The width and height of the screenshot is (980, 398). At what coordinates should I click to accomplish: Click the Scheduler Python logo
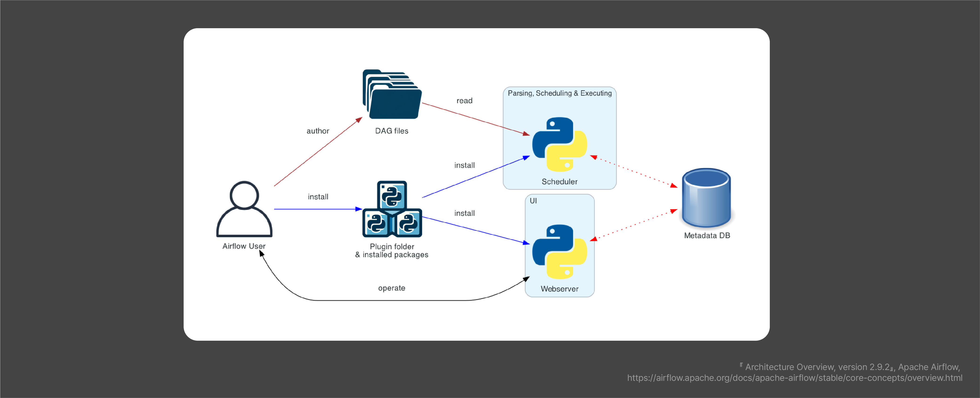tap(559, 144)
